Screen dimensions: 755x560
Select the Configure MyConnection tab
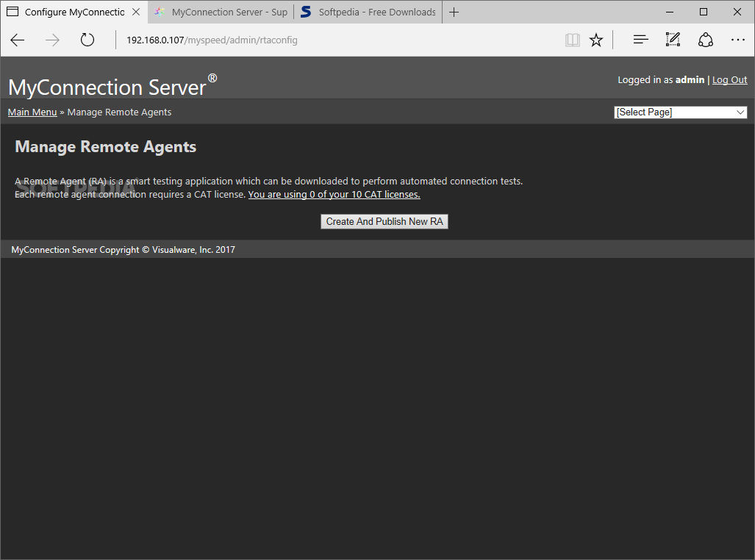tap(74, 12)
